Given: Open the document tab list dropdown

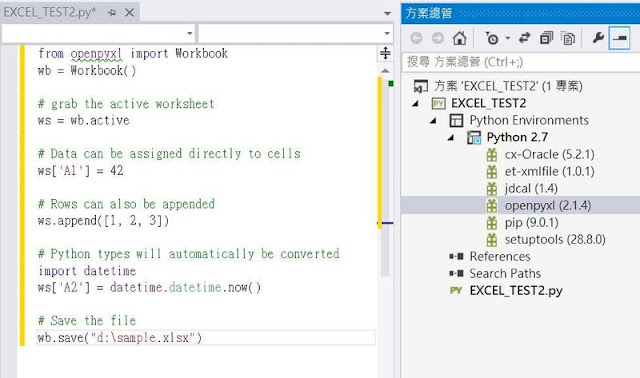Looking at the screenshot, I should 387,13.
